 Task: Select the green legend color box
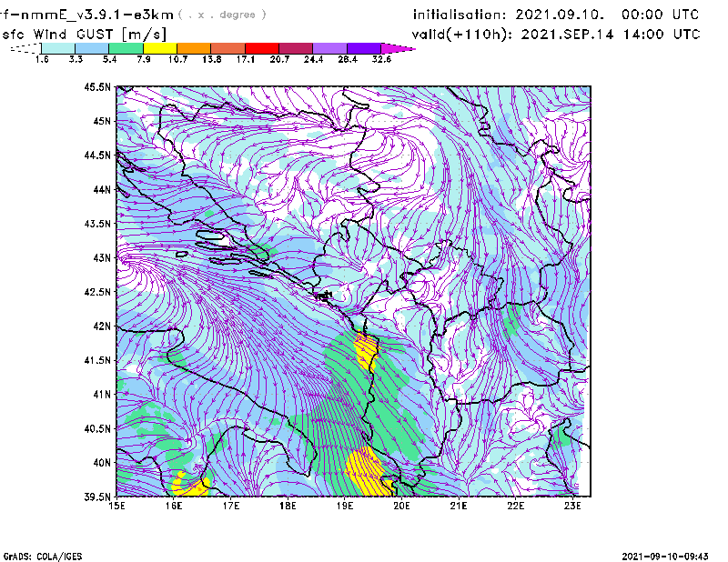click(126, 48)
